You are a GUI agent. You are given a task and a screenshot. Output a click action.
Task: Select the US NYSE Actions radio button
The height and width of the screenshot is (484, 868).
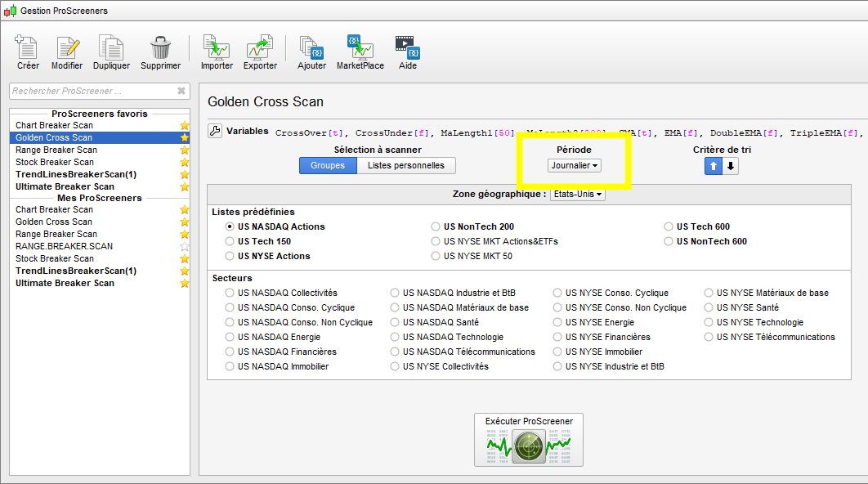(228, 255)
